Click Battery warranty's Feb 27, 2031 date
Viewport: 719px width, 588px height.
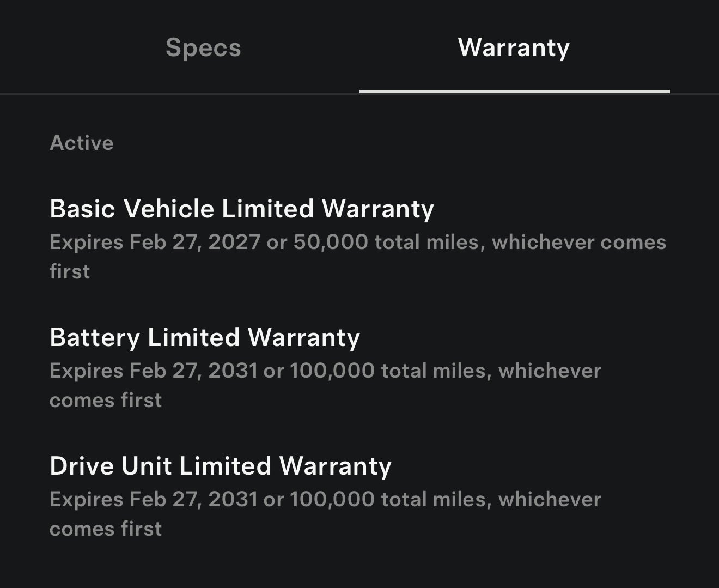(x=194, y=371)
